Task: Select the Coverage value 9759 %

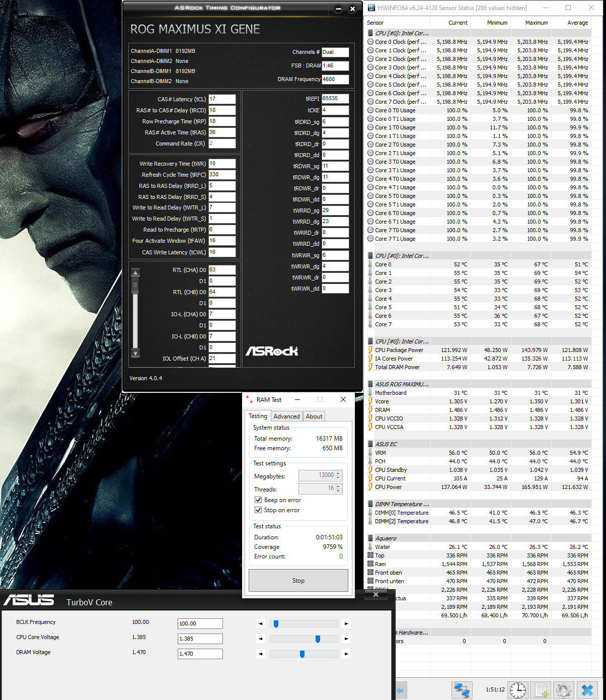Action: coord(333,547)
